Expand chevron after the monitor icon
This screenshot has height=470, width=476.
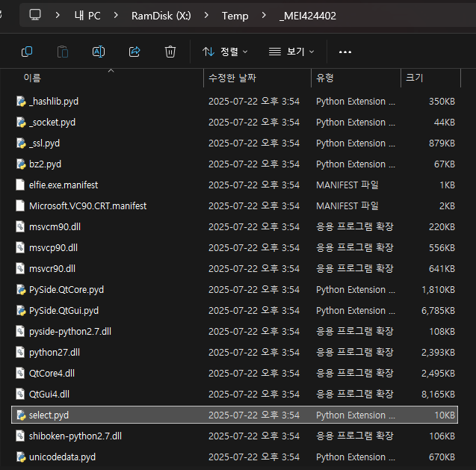coord(58,15)
